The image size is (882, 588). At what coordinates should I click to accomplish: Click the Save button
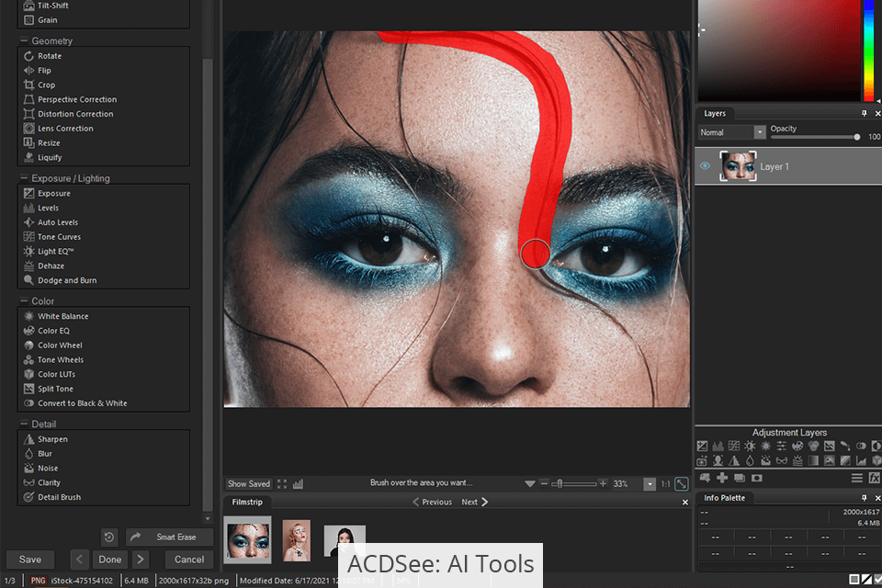pyautogui.click(x=30, y=560)
